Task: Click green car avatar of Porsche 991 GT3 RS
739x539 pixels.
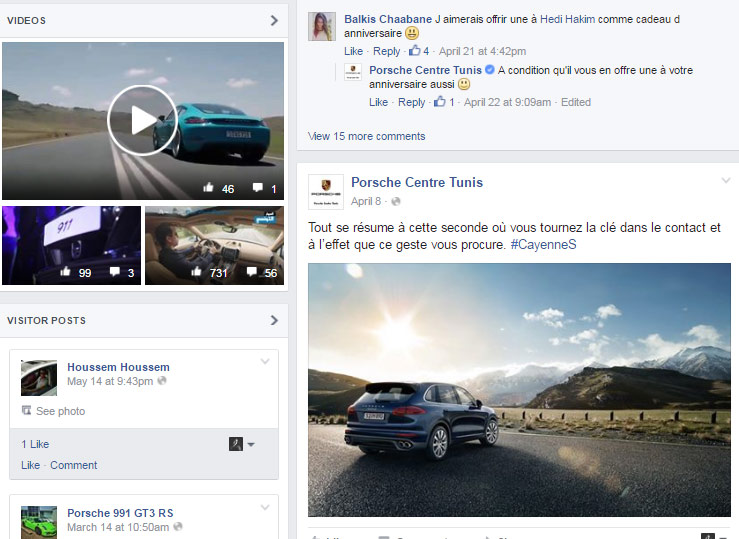Action: pos(39,521)
